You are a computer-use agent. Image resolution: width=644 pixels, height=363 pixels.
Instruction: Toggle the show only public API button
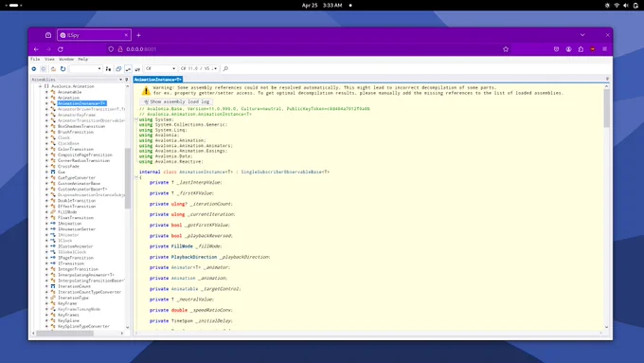(x=118, y=69)
